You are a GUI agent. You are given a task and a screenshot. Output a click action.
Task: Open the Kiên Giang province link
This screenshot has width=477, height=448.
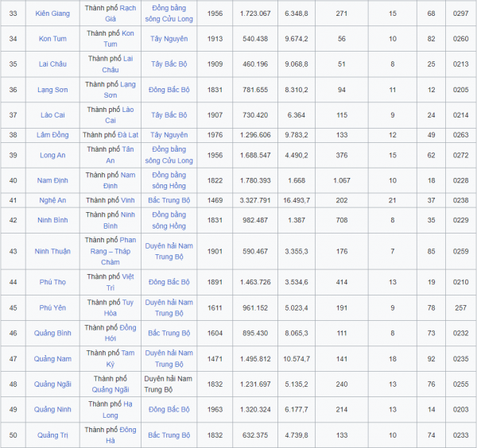(52, 14)
